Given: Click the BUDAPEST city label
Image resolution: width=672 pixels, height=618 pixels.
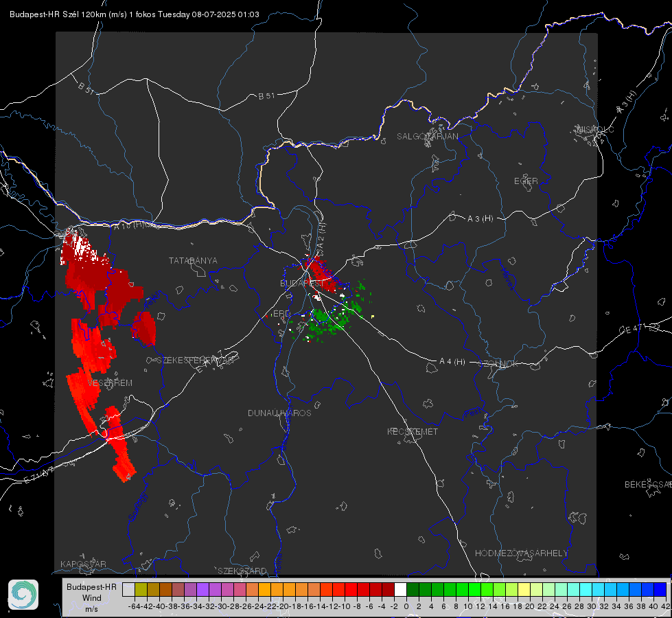Looking at the screenshot, I should (x=302, y=284).
